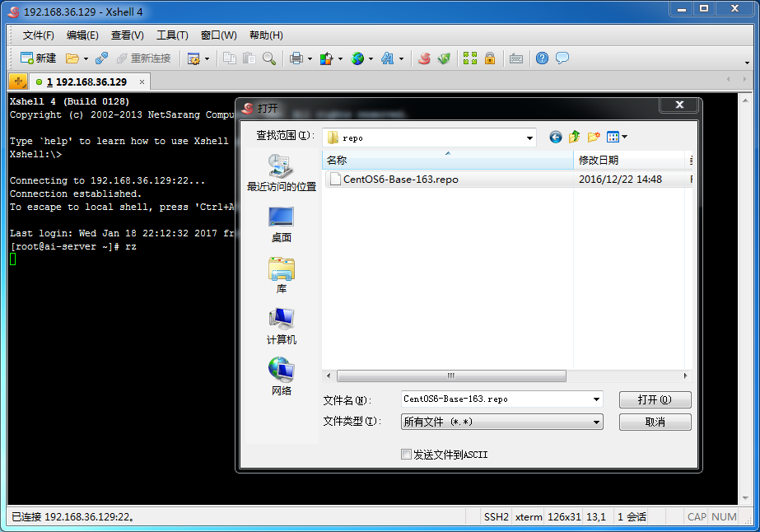
Task: Sort by 名称 column header
Action: click(447, 160)
